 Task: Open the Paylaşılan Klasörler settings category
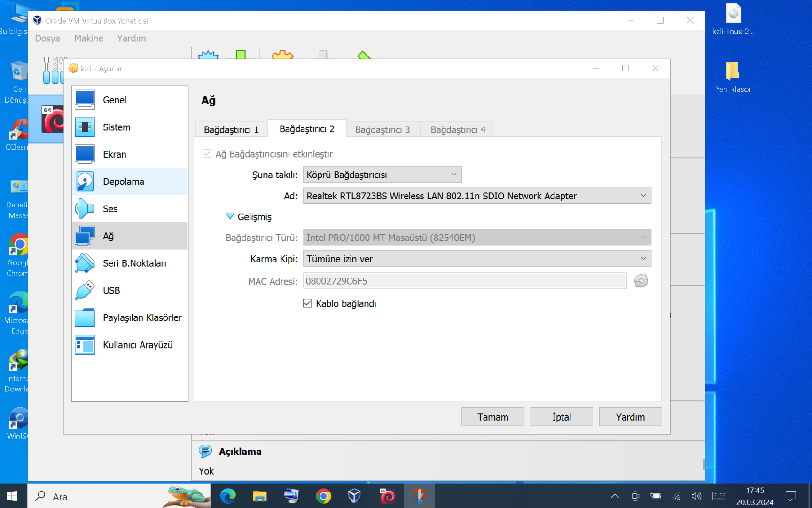click(x=130, y=318)
